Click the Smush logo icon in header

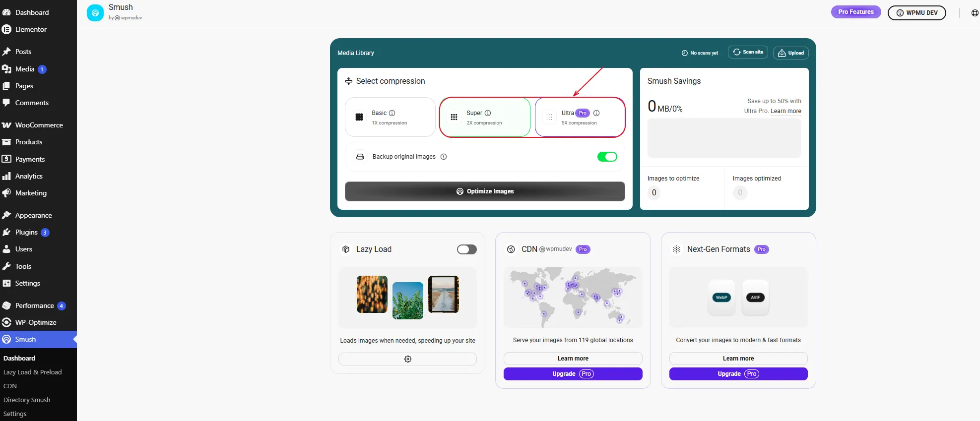click(95, 13)
